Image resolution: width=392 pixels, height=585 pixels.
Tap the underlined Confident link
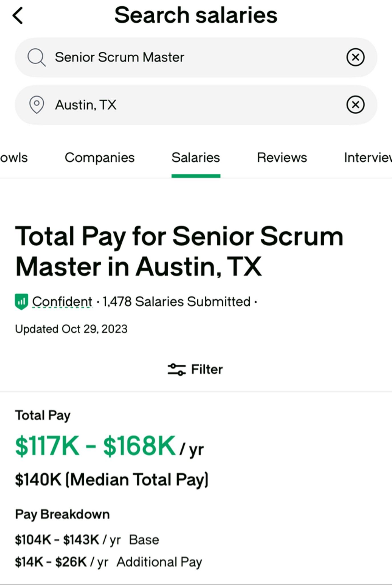[62, 302]
